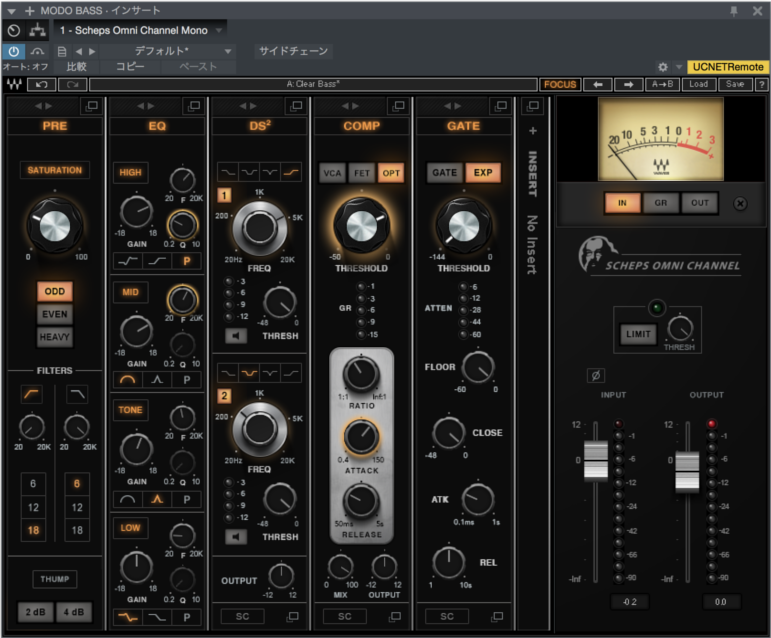Viewport: 771px width, 638px height.
Task: Click the PRE module reorder arrows
Action: [43, 106]
